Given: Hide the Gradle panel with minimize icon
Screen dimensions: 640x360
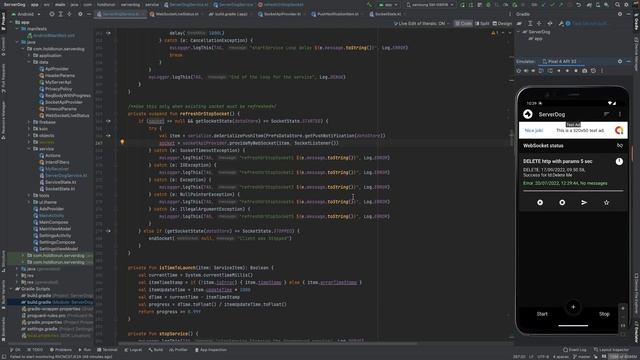Looking at the screenshot, I should click(629, 14).
